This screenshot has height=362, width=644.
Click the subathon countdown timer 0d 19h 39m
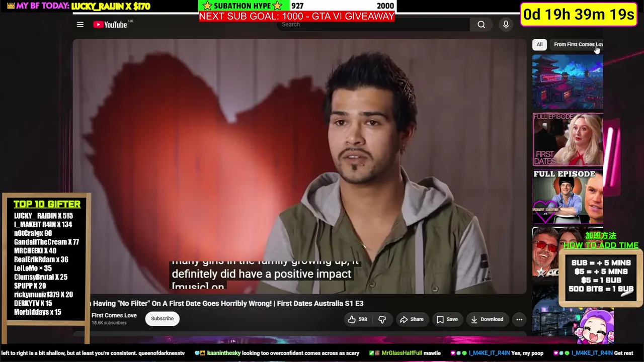579,15
